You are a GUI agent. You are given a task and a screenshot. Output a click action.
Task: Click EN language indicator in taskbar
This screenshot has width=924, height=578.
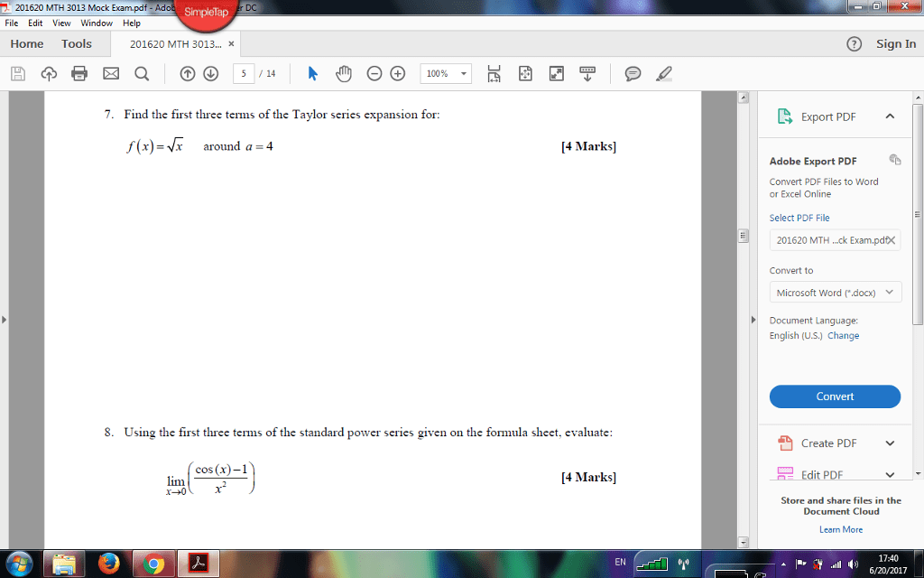click(x=621, y=562)
